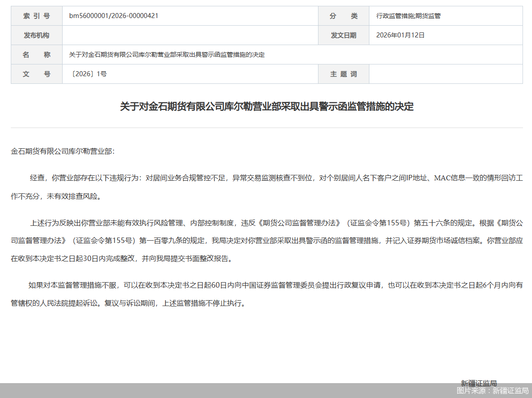Click the 分类 label cell
Image resolution: width=532 pixels, height=398 pixels.
point(344,15)
